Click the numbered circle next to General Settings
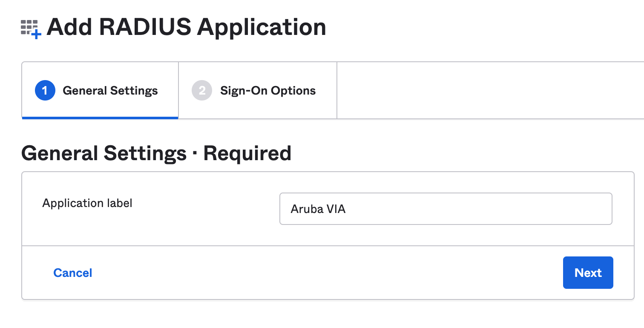 [45, 90]
